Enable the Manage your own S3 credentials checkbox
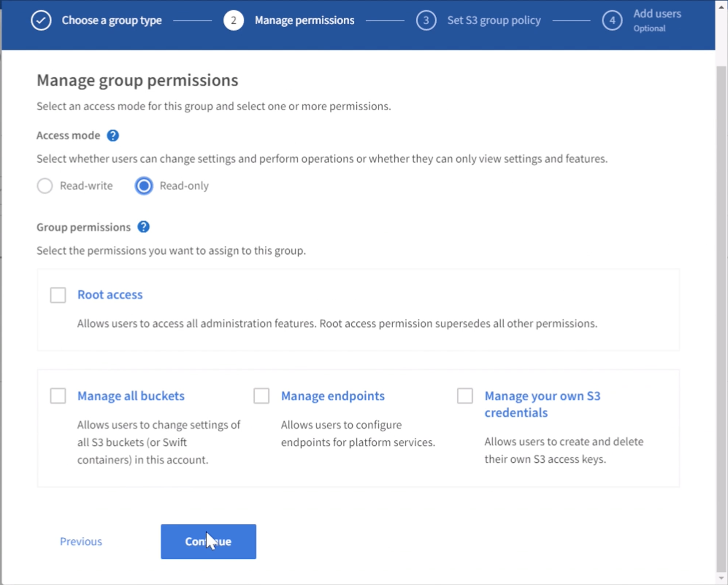 465,395
